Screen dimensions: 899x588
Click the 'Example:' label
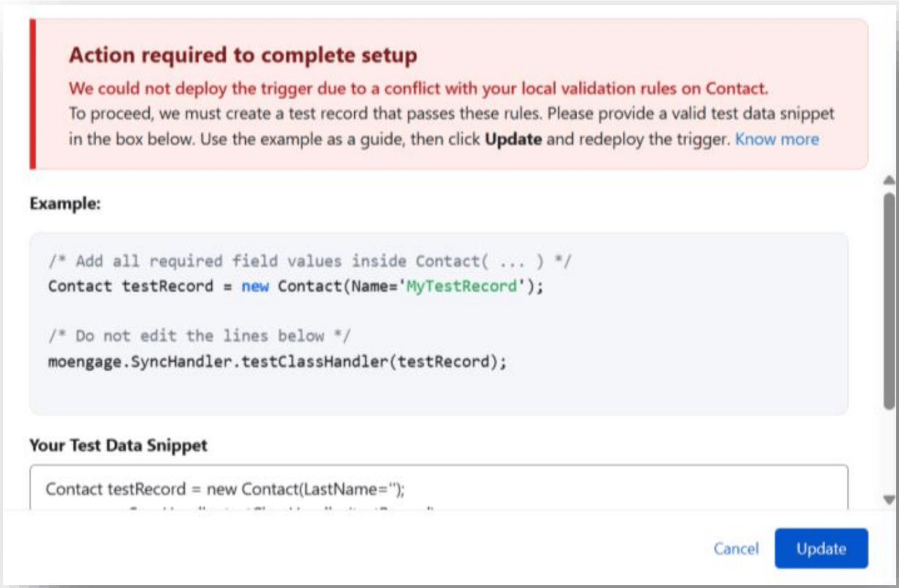coord(65,204)
